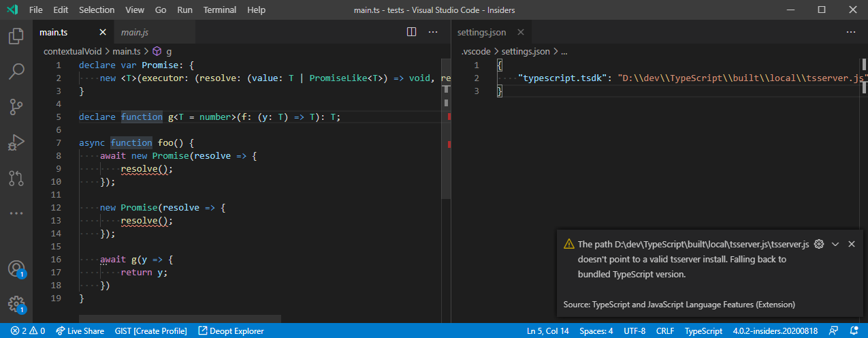This screenshot has width=868, height=338.
Task: Open problems panel via errors and warnings count
Action: (x=28, y=331)
